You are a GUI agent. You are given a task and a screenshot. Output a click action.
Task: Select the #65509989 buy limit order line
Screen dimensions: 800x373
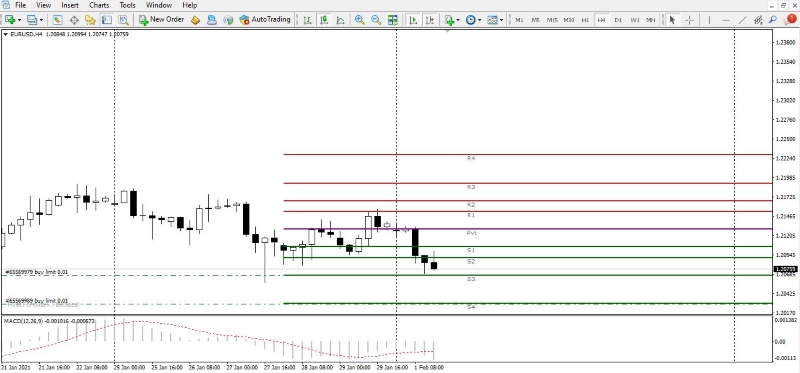tap(142, 304)
